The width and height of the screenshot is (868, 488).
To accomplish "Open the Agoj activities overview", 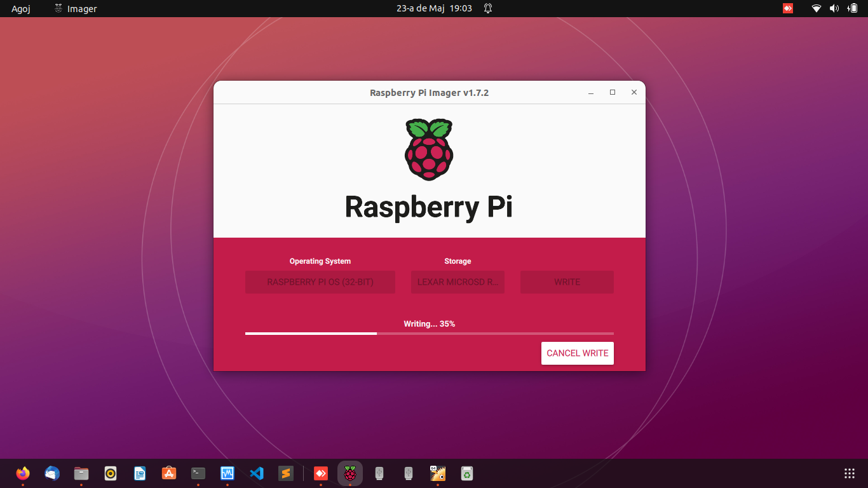I will pos(21,9).
